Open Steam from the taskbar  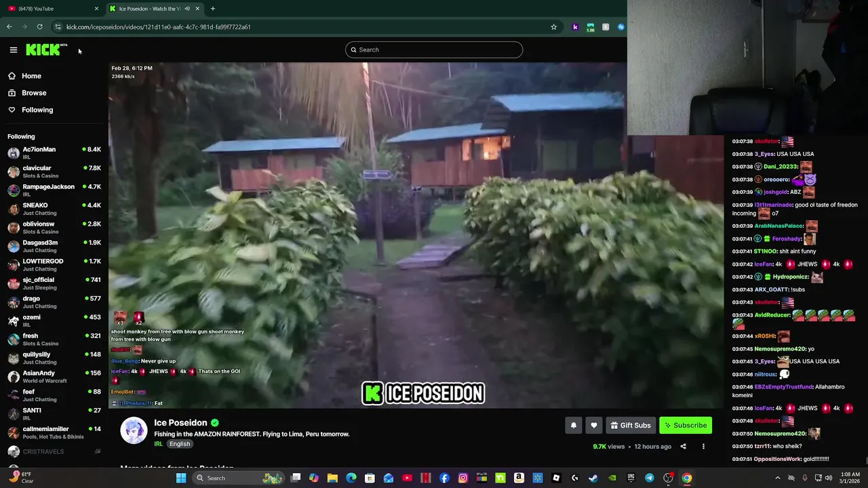[x=593, y=478]
